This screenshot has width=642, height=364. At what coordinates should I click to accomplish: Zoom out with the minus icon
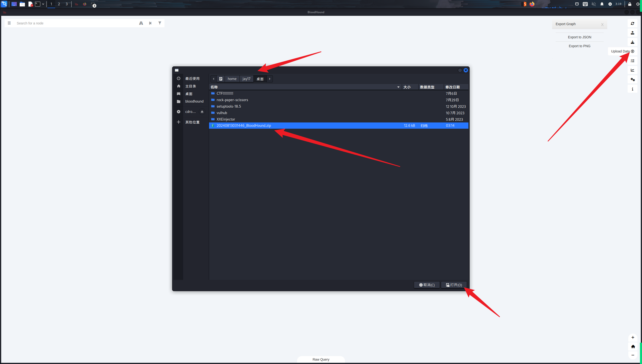(x=633, y=355)
